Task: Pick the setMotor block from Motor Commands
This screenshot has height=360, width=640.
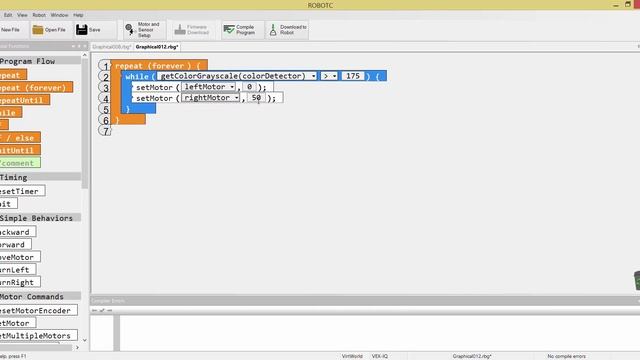Action: click(x=18, y=323)
